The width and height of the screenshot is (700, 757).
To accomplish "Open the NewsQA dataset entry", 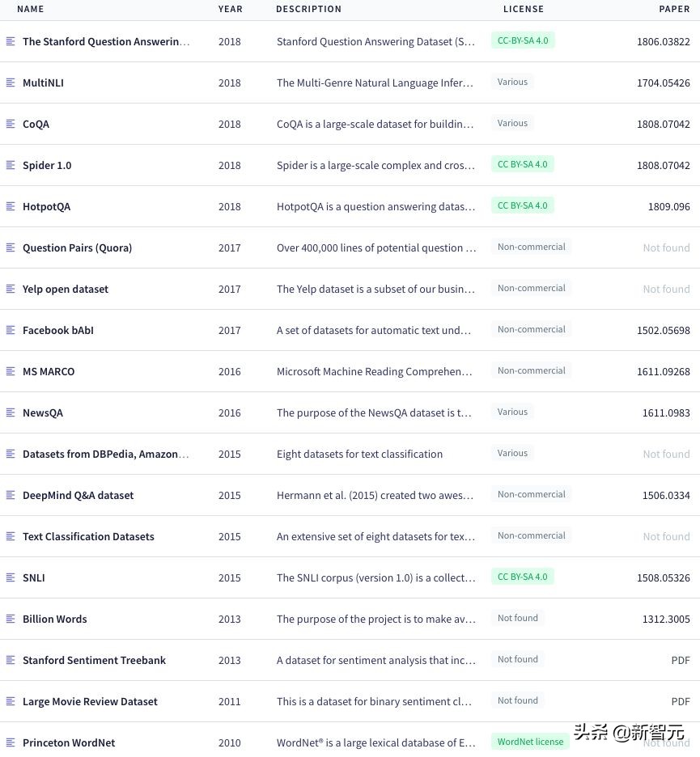I will click(x=43, y=412).
